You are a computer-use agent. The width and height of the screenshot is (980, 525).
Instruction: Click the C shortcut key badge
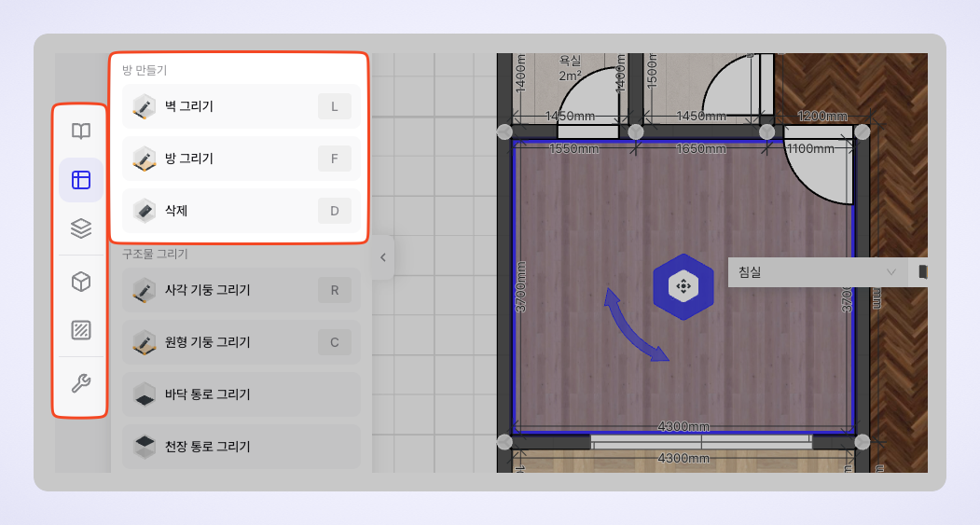[x=335, y=342]
